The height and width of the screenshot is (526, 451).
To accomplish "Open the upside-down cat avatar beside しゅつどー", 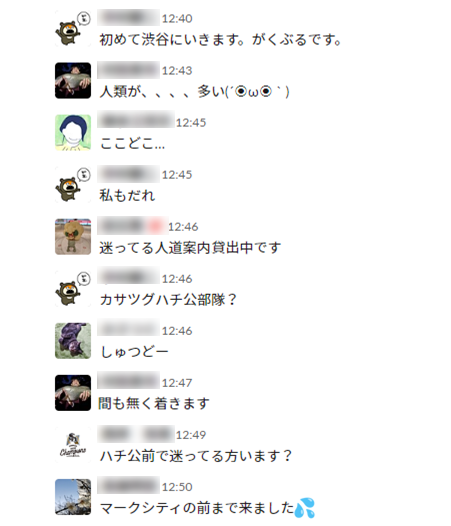I will [x=73, y=341].
